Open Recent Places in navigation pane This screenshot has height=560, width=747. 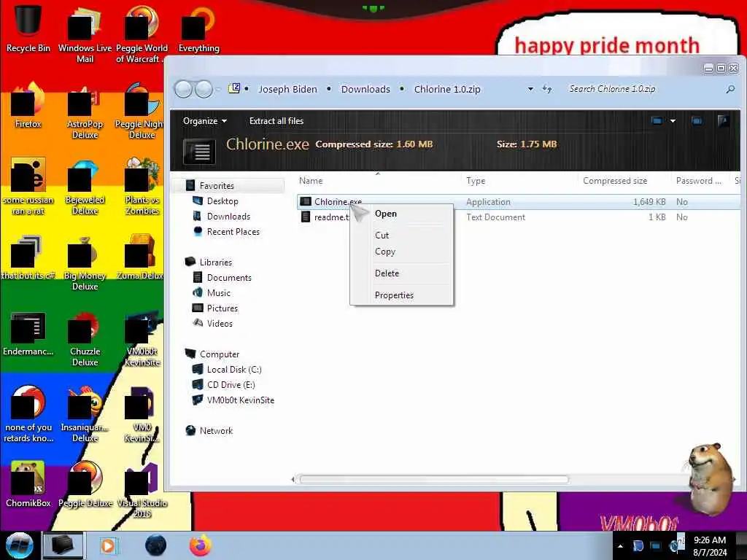(233, 231)
